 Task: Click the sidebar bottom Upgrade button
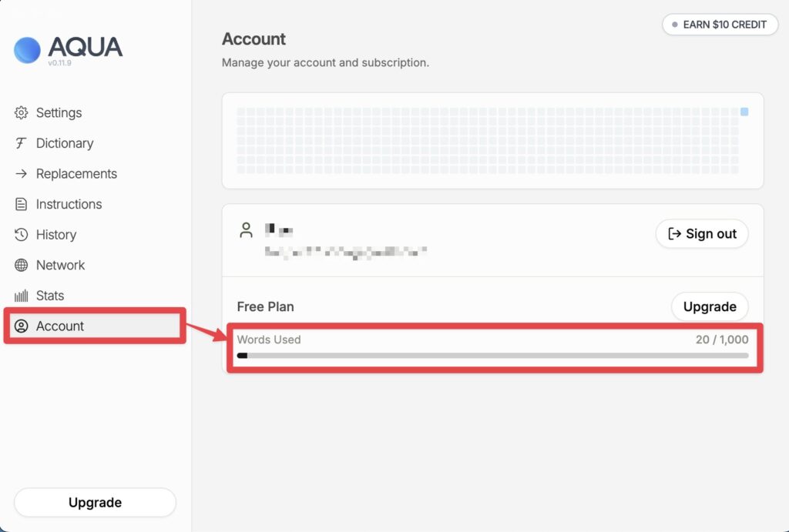(x=95, y=503)
